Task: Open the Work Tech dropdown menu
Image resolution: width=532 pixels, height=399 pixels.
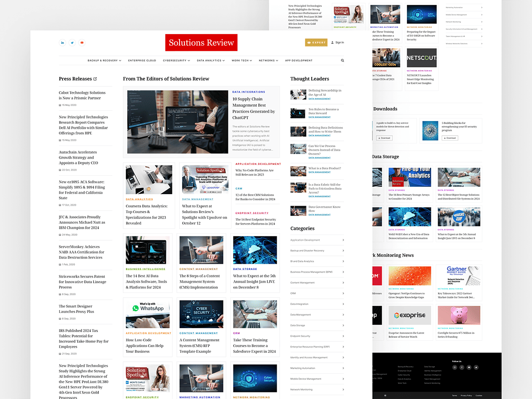Action: 242,60
